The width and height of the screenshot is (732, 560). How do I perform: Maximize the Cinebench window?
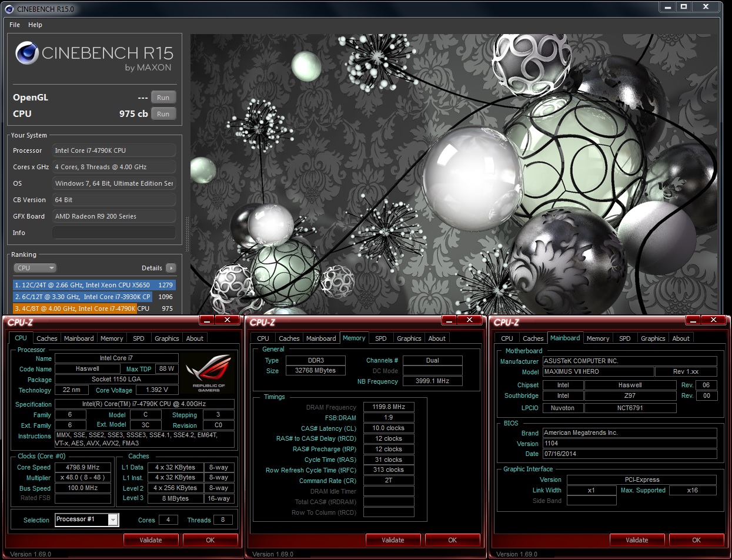point(684,6)
